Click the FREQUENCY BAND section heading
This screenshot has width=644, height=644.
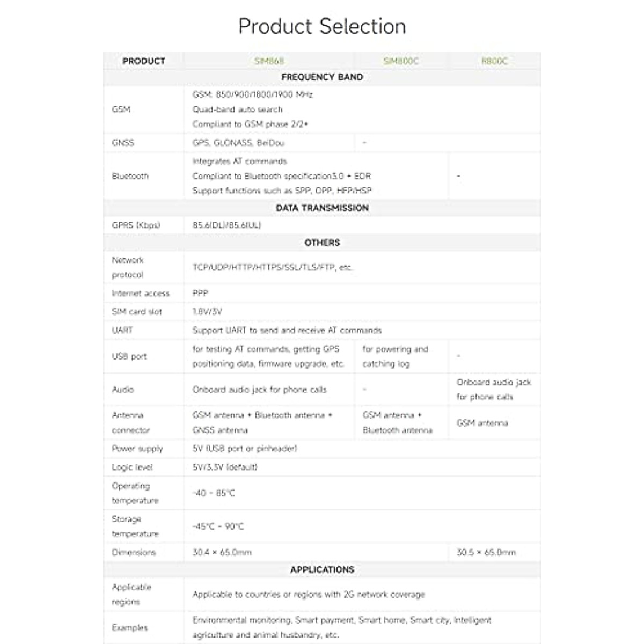pyautogui.click(x=322, y=77)
